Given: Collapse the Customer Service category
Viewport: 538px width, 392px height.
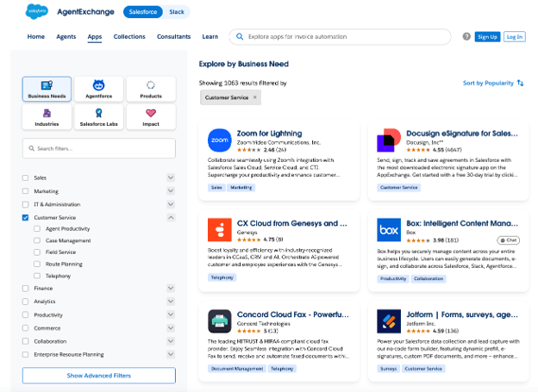Looking at the screenshot, I should pos(171,217).
